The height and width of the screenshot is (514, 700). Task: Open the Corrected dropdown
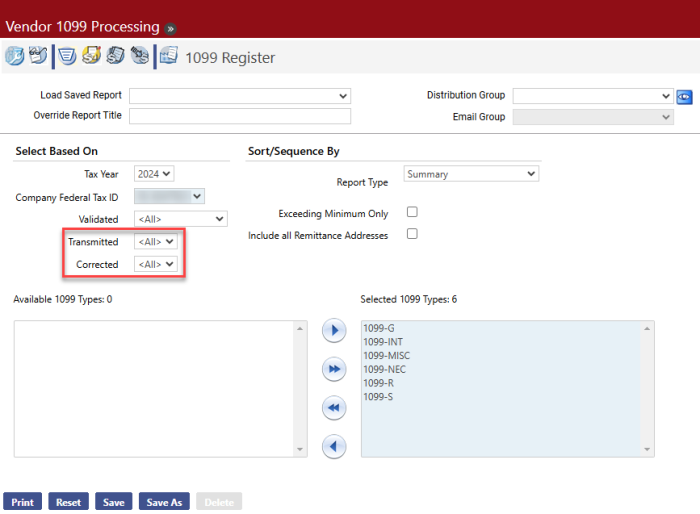pyautogui.click(x=156, y=264)
